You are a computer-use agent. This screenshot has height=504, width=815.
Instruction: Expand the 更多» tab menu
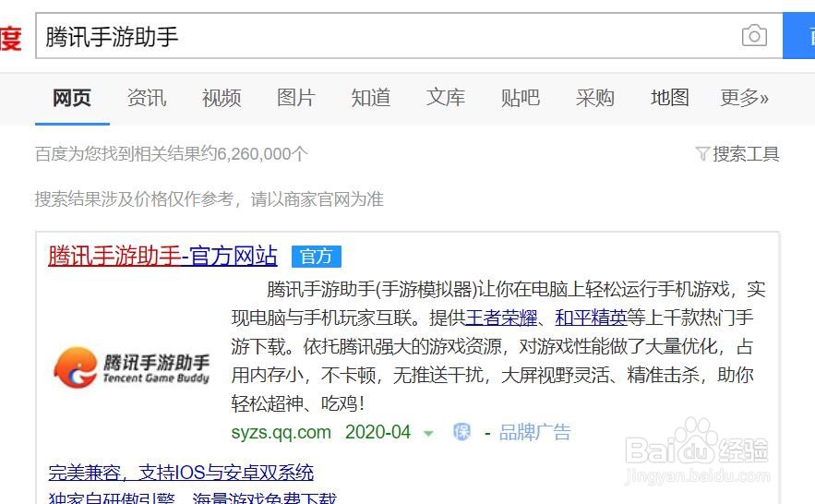click(x=744, y=98)
